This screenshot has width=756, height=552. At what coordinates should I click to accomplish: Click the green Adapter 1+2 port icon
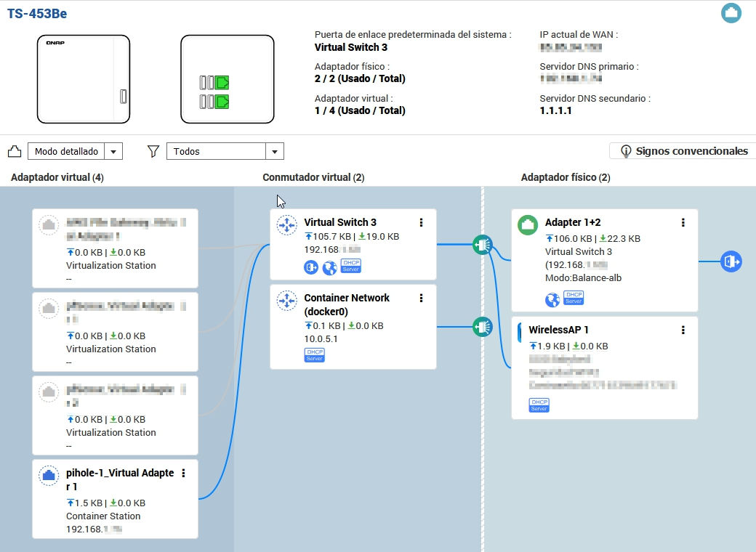coord(528,225)
